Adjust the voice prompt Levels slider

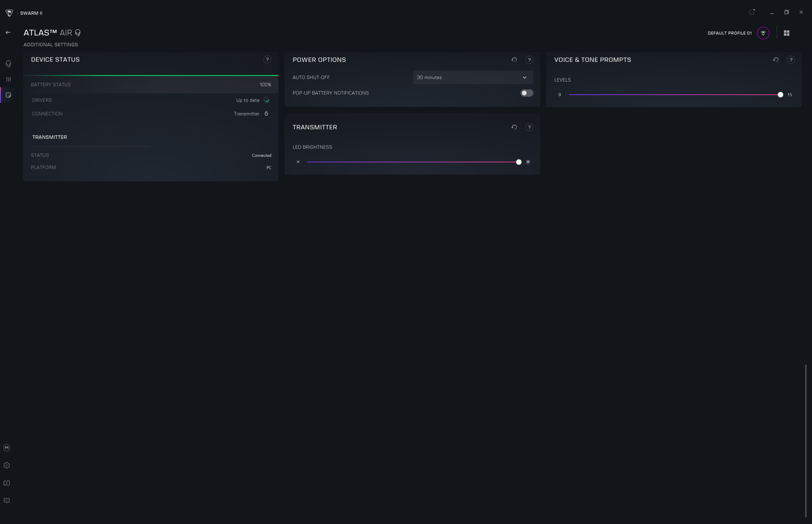coord(675,95)
